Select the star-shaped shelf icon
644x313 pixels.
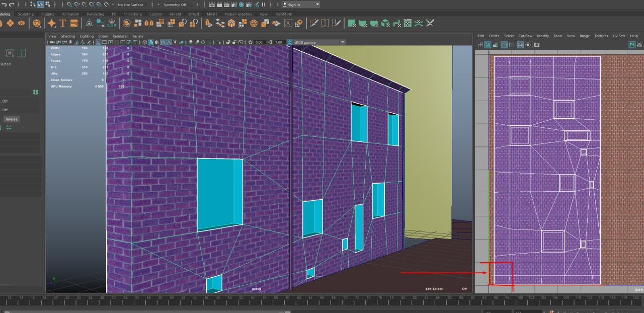[51, 23]
